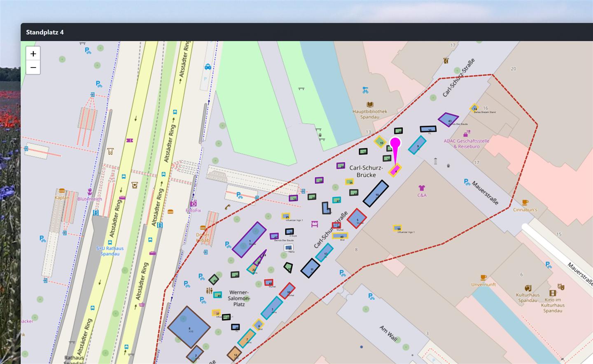Click the Cinnabun's coffee cup icon
Screen dimensions: 593x364
(525, 203)
